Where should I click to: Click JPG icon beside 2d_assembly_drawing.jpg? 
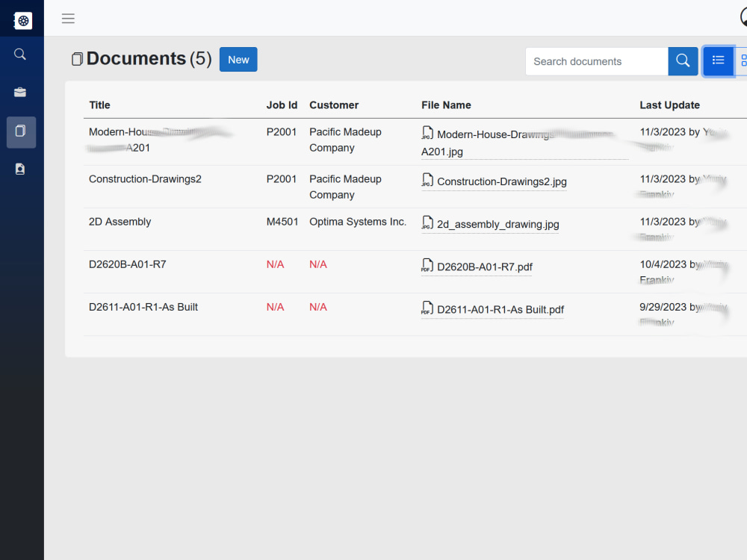(427, 223)
